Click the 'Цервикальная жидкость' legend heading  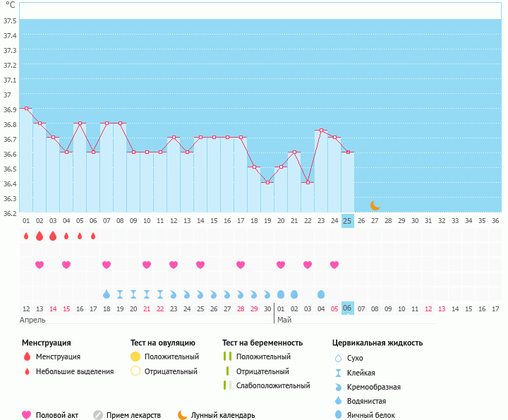[x=377, y=343]
